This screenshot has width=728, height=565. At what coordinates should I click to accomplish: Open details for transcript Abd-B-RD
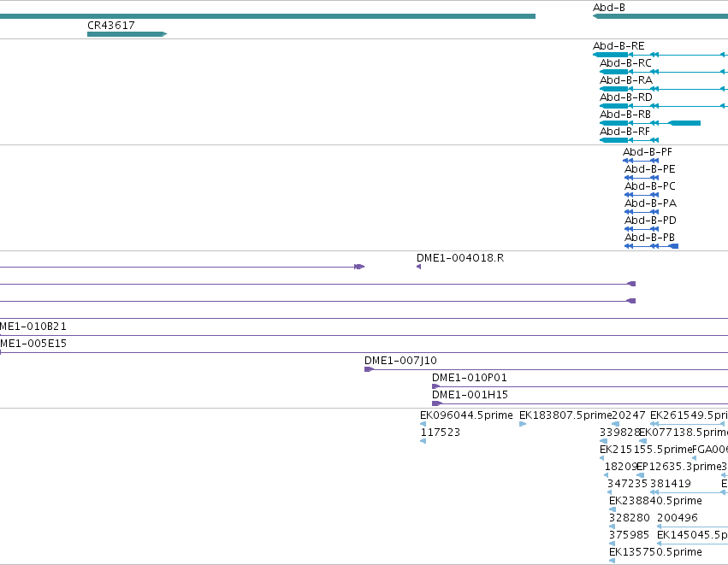pyautogui.click(x=664, y=106)
